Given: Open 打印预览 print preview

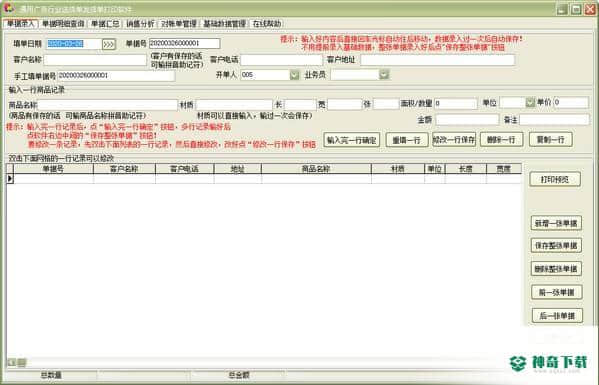Looking at the screenshot, I should (x=555, y=180).
